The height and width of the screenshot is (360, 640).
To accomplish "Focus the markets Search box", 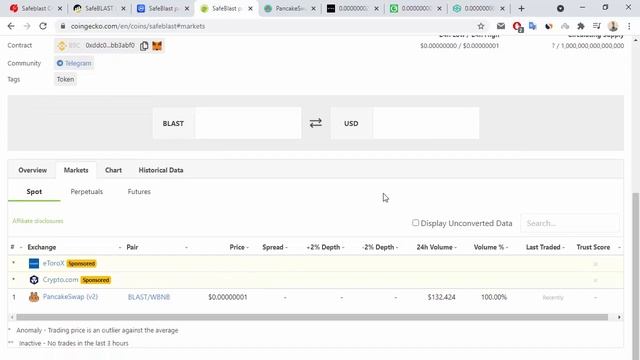I will click(570, 223).
